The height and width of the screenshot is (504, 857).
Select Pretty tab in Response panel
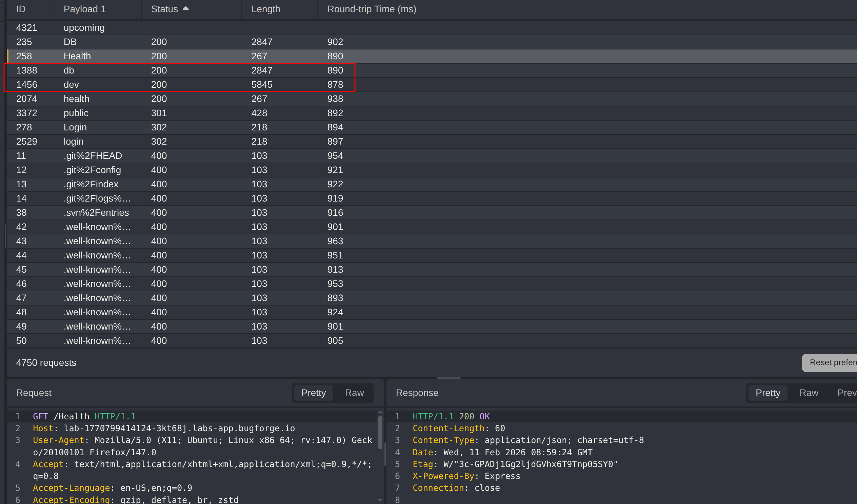(768, 393)
